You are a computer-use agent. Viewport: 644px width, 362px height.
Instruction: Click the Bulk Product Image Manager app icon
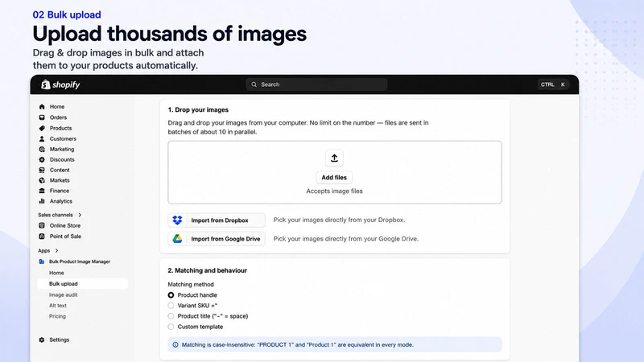(x=42, y=261)
